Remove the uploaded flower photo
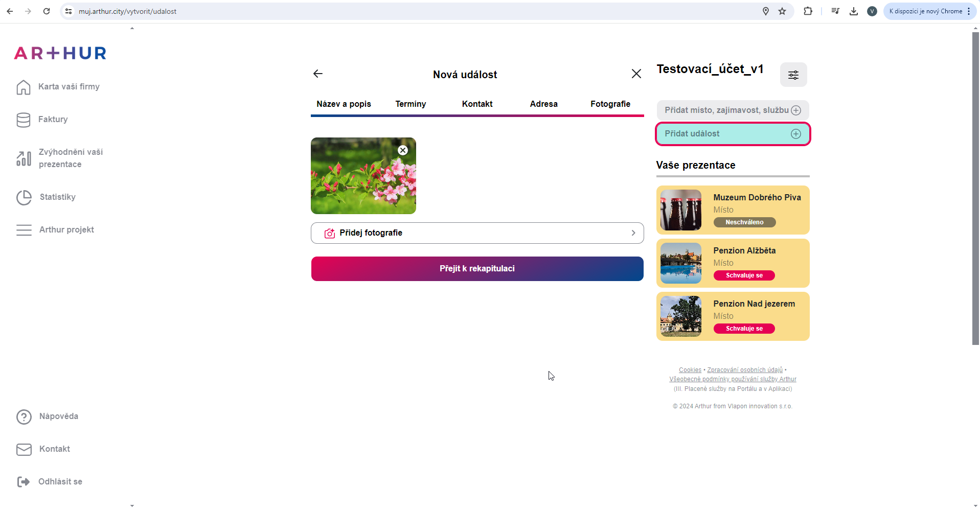Screen dimensions: 980x510 403,150
